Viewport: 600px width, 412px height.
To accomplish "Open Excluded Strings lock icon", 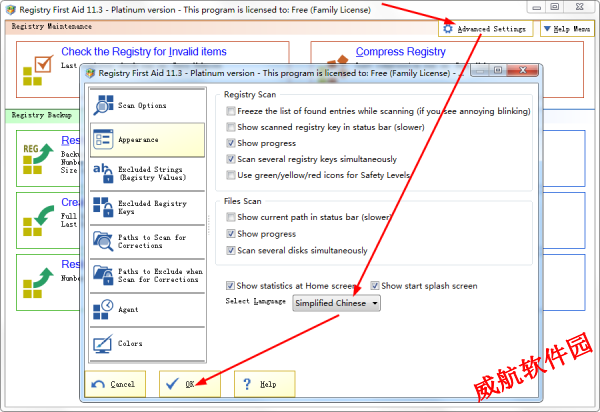I will click(103, 173).
